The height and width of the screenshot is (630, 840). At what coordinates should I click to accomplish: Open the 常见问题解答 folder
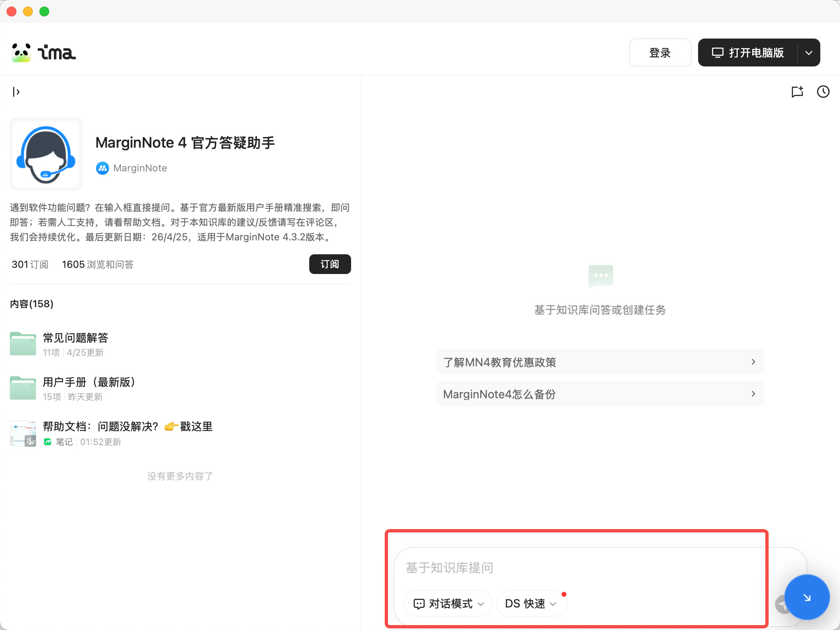75,338
